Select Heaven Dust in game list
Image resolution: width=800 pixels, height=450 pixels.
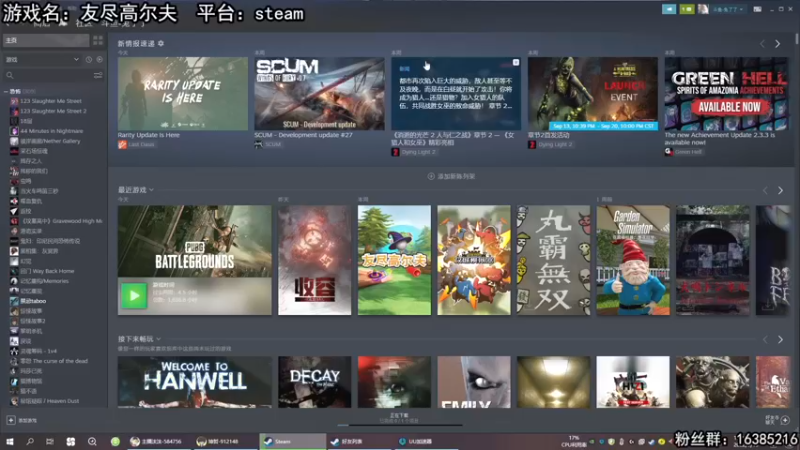[49, 401]
